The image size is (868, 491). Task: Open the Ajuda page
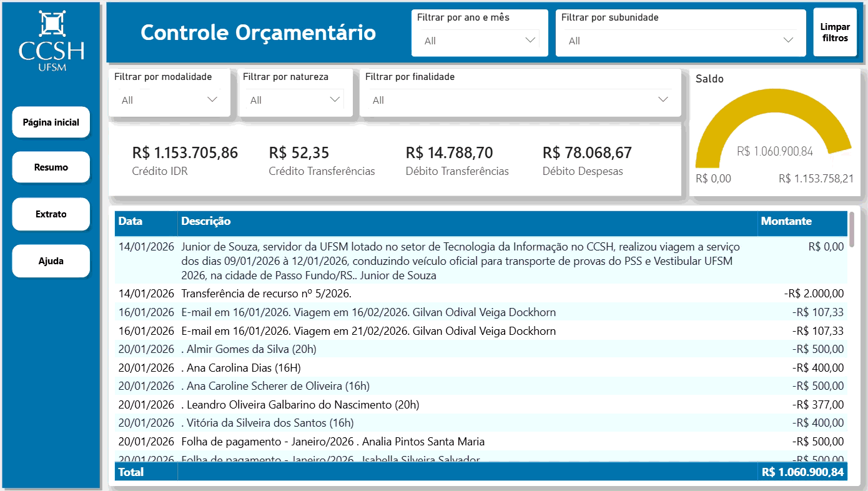click(51, 261)
